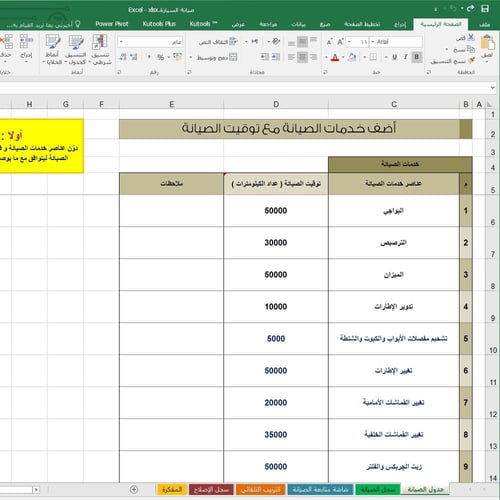Screen dimensions: 500x500
Task: Open the سجل الصيانة green sheet tab
Action: coord(378,489)
